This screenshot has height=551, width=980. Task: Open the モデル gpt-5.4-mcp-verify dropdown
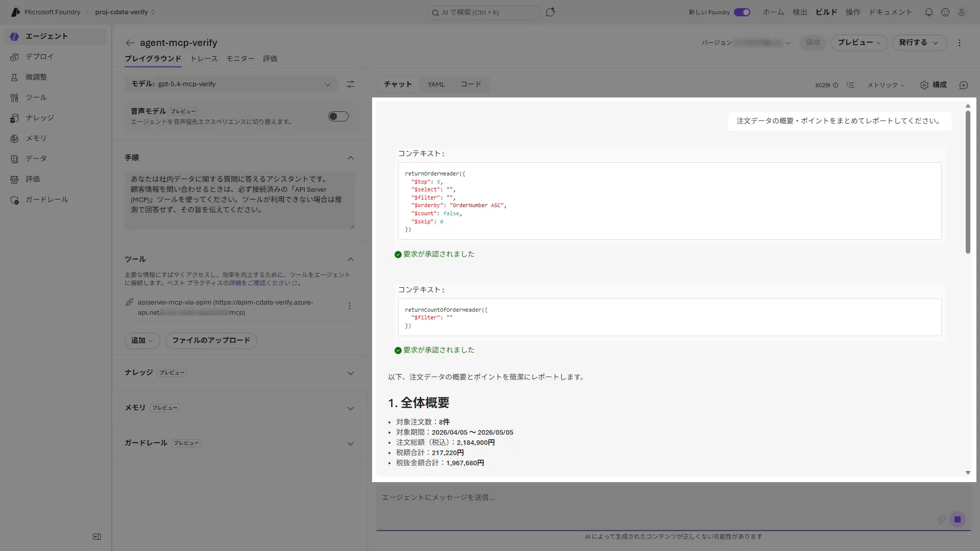coord(231,84)
